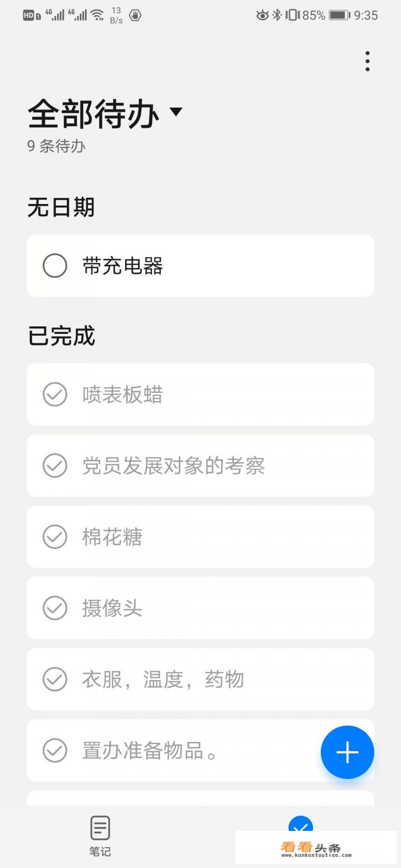This screenshot has height=868, width=401.
Task: Open the 党员发展对象的考察 to-do
Action: pyautogui.click(x=173, y=466)
